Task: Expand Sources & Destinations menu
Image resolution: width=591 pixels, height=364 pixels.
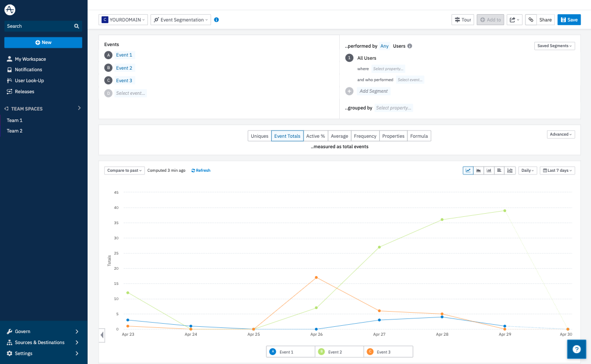Action: pos(77,343)
